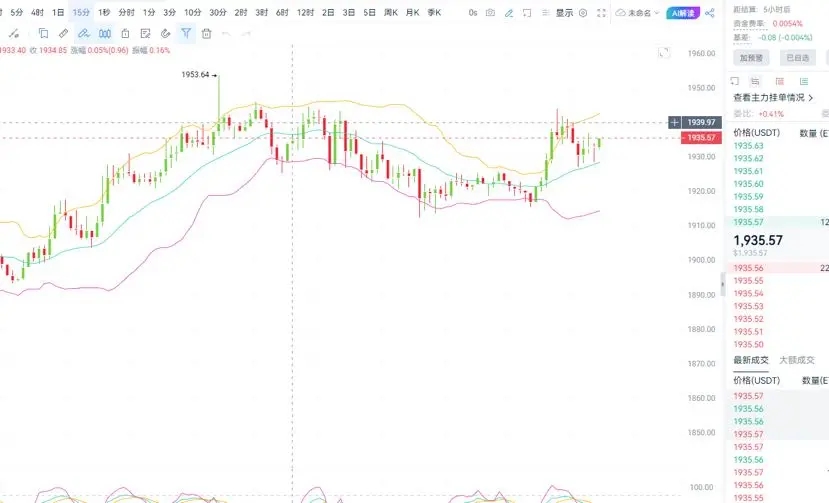The width and height of the screenshot is (829, 503).
Task: Select the 4时 timeframe
Action: [37, 12]
